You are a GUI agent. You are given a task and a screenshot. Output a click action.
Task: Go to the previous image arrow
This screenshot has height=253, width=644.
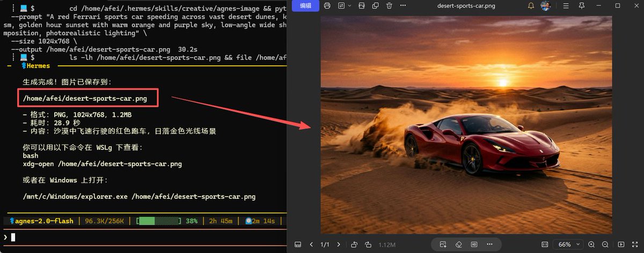[311, 244]
